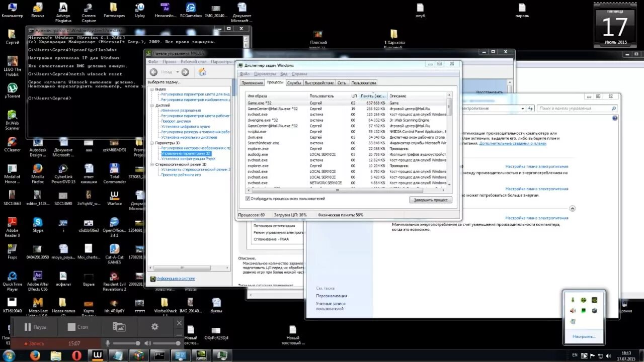Open Персонализация link in Control Panel window
Screen dimensions: 644x362
point(332,296)
